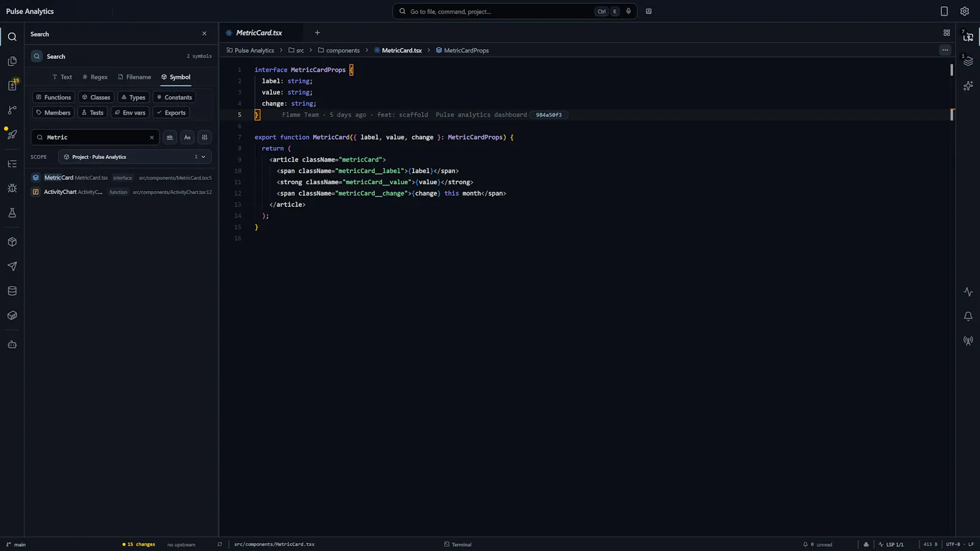Switch to Text search mode
This screenshot has height=551, width=980.
pyautogui.click(x=62, y=77)
